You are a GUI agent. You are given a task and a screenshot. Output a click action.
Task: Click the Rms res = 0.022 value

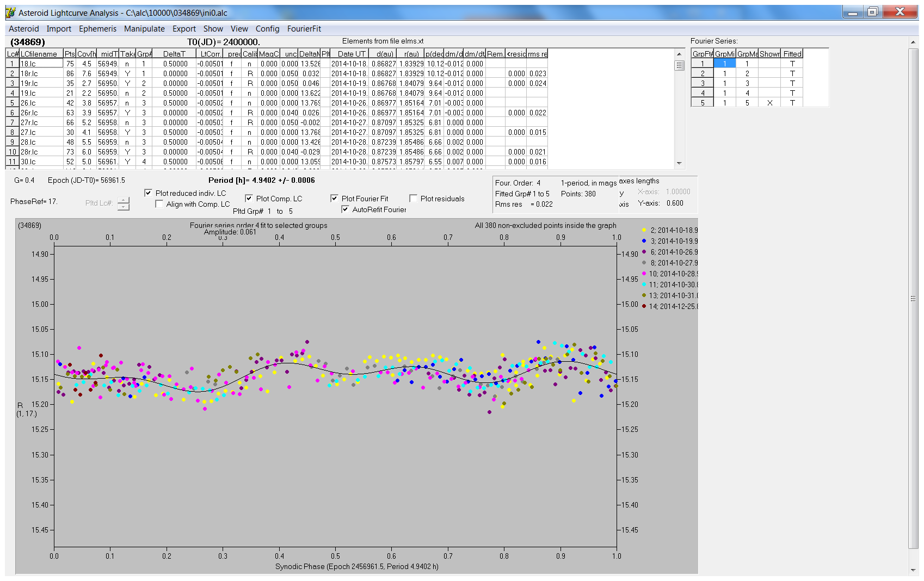[524, 205]
